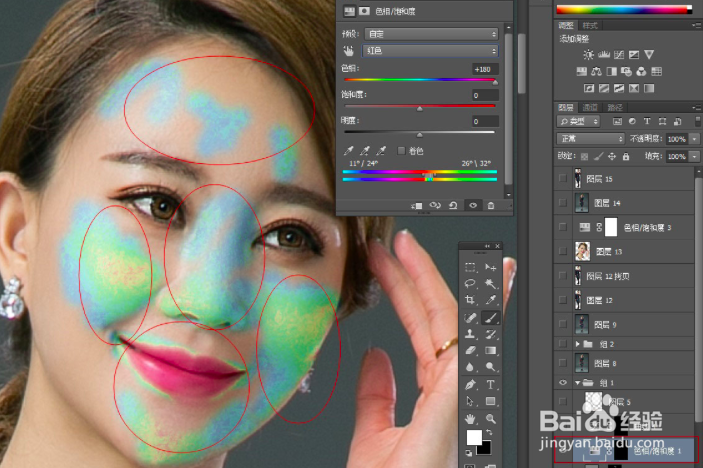Enable the 着色 (Colorize) checkbox
The height and width of the screenshot is (468, 703).
[x=401, y=151]
